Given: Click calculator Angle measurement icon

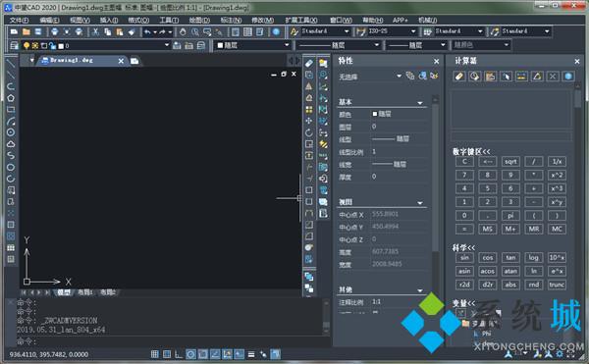Looking at the screenshot, I should [537, 77].
